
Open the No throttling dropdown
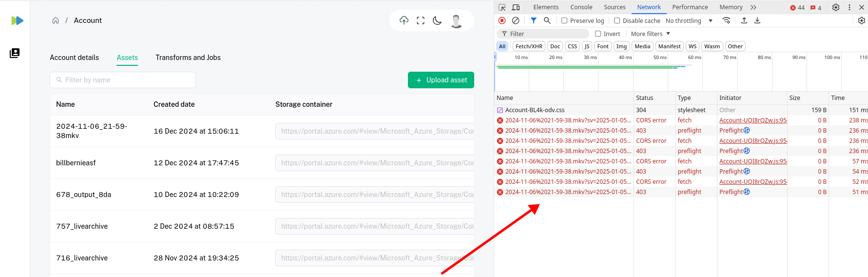pyautogui.click(x=689, y=20)
